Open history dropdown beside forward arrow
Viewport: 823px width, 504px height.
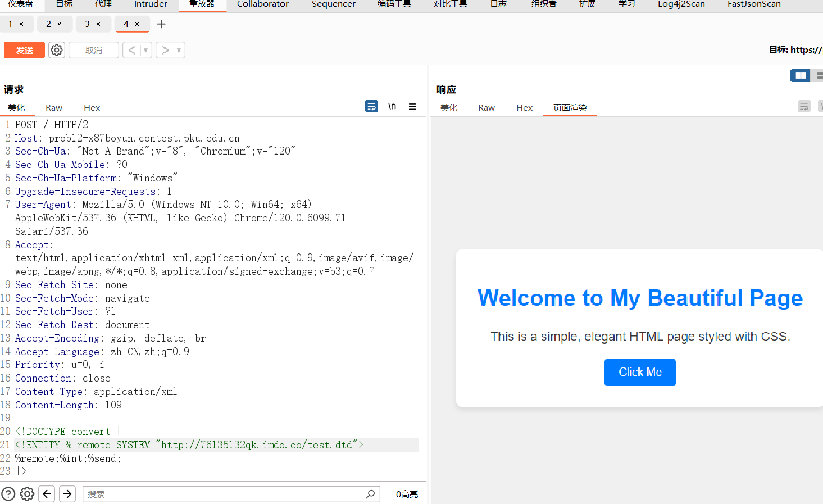[x=179, y=50]
